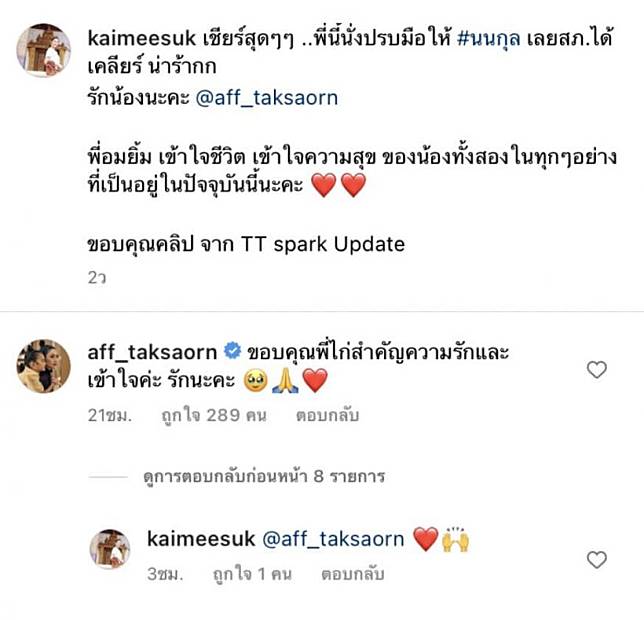View the 1 like on kaimeesuk's reply

(x=252, y=574)
